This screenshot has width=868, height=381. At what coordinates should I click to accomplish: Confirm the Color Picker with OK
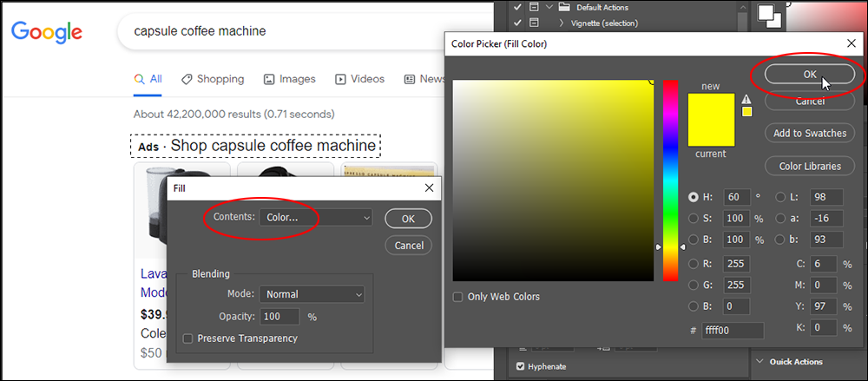[810, 75]
